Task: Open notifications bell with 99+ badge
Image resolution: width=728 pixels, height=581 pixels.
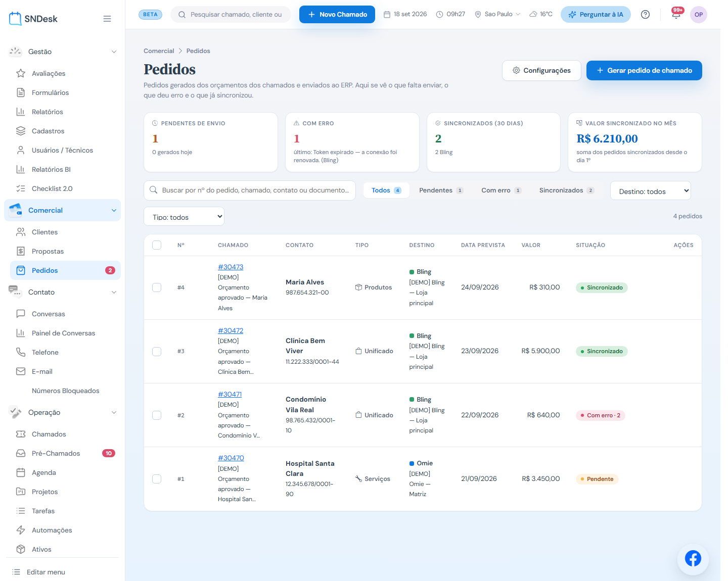Action: (676, 14)
